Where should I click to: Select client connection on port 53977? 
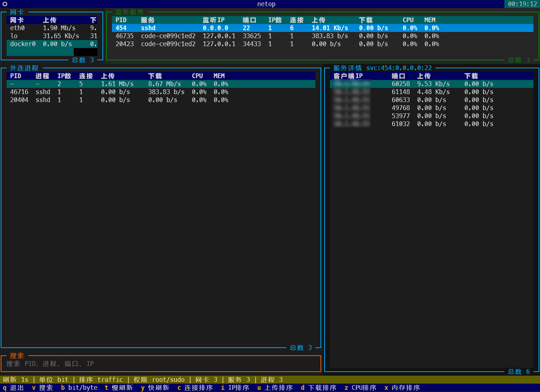click(x=432, y=116)
